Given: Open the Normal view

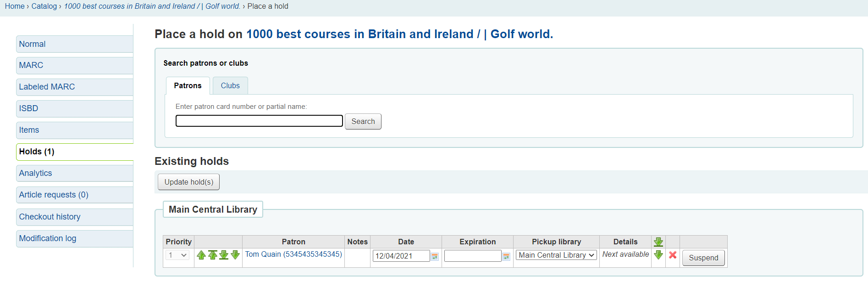Looking at the screenshot, I should (x=75, y=44).
